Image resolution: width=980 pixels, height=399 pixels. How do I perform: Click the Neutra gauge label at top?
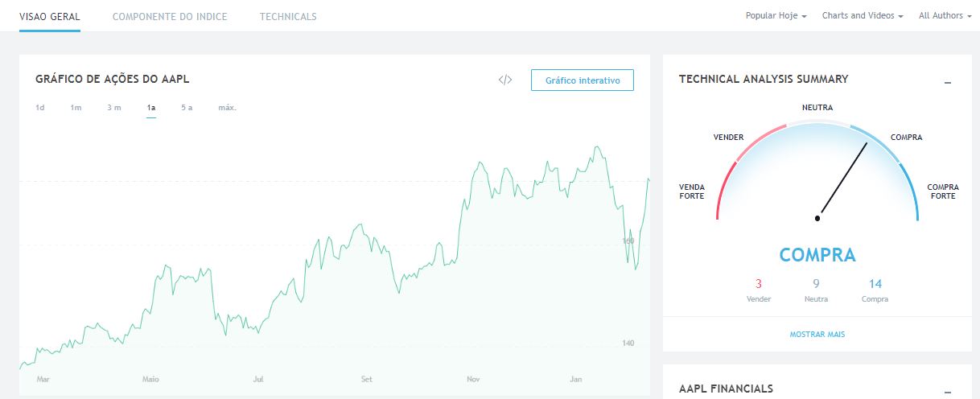(x=817, y=107)
